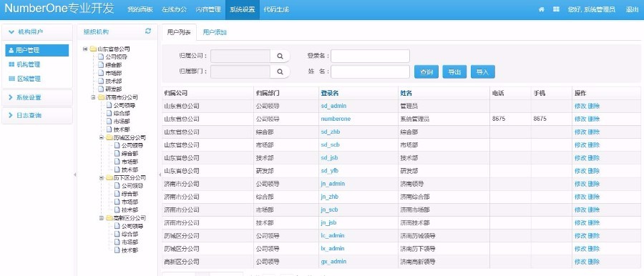Open 代码生成 in top navigation
This screenshot has width=644, height=276.
coord(276,9)
